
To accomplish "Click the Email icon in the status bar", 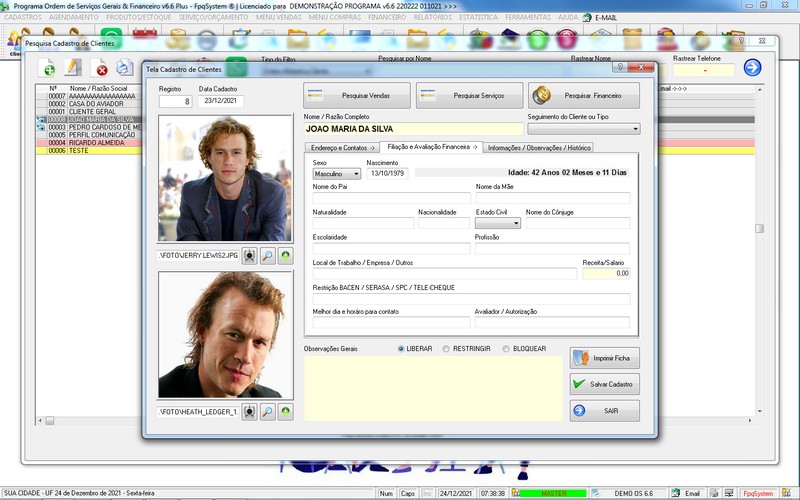I will coord(676,493).
